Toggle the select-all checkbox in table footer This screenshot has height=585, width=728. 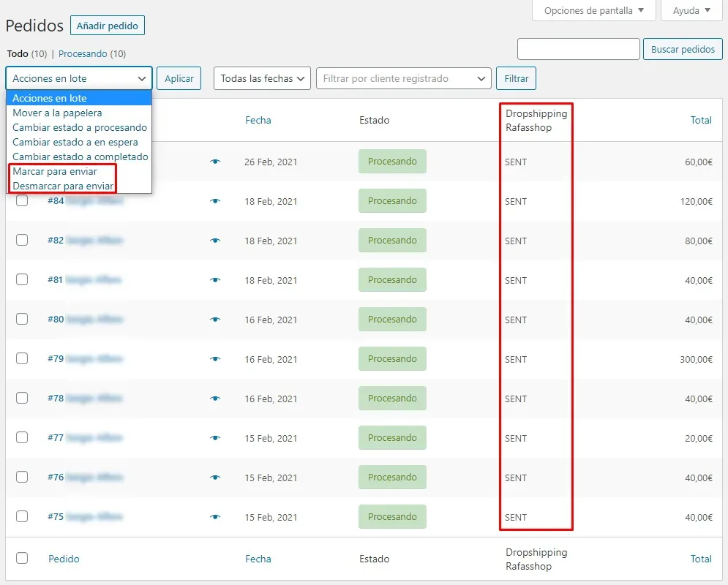[x=22, y=558]
